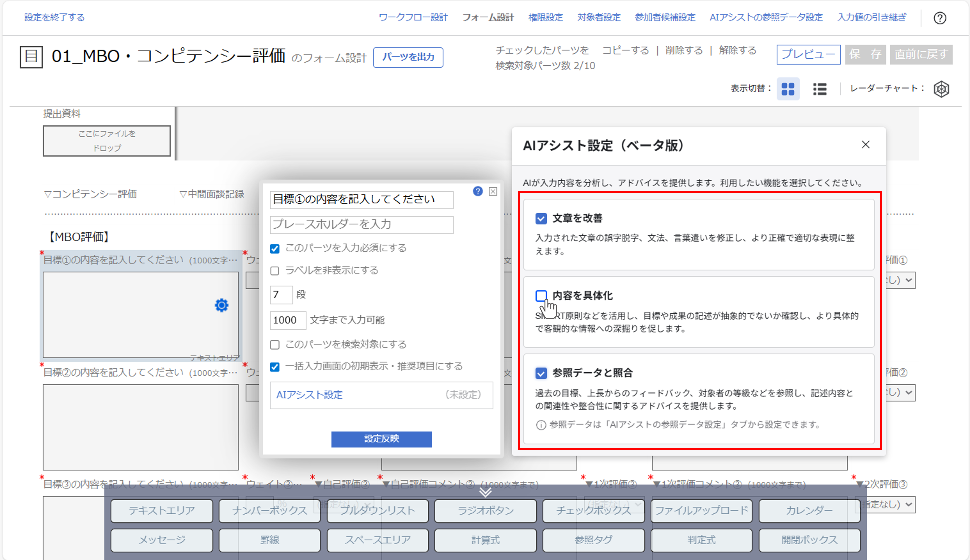Close the parts settings popup

[x=493, y=192]
